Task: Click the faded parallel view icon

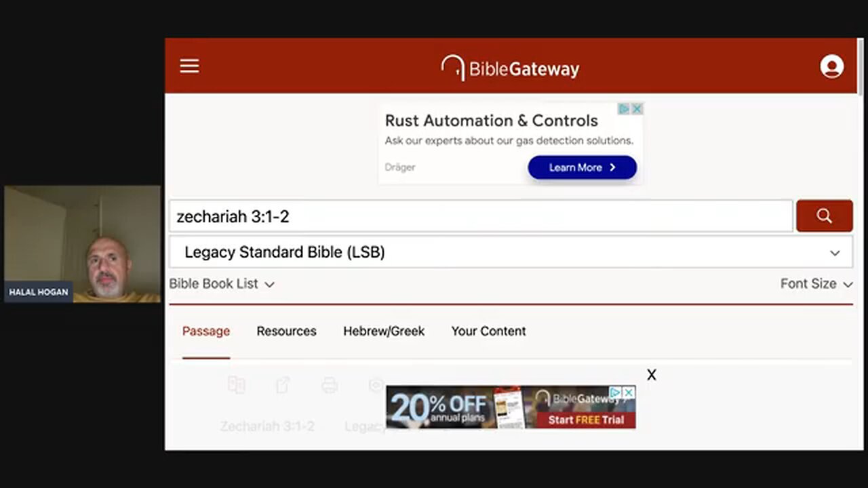Action: pyautogui.click(x=236, y=385)
